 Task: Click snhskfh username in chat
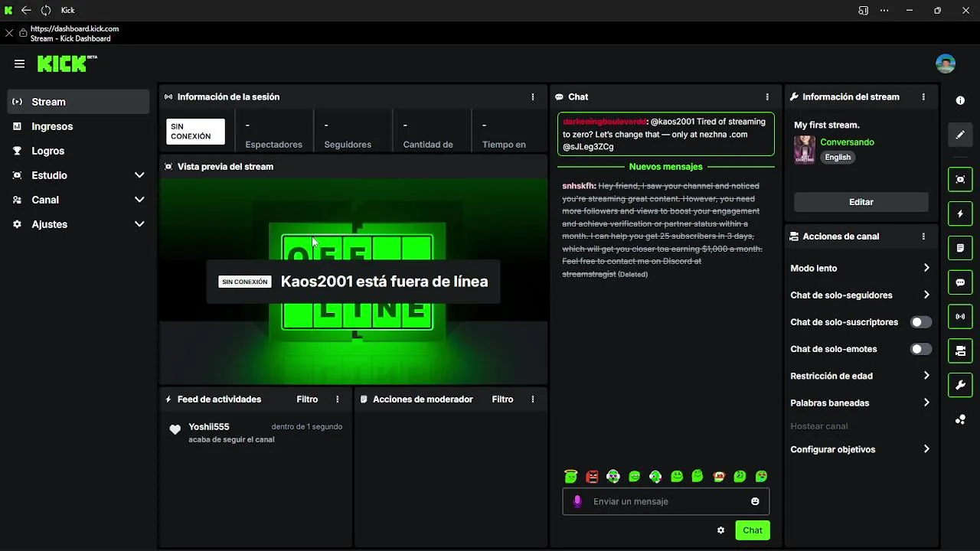(x=579, y=186)
